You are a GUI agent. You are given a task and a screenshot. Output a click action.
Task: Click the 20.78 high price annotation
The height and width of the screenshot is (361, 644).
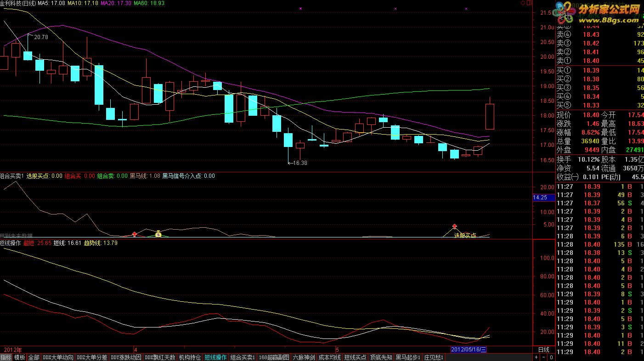(41, 37)
